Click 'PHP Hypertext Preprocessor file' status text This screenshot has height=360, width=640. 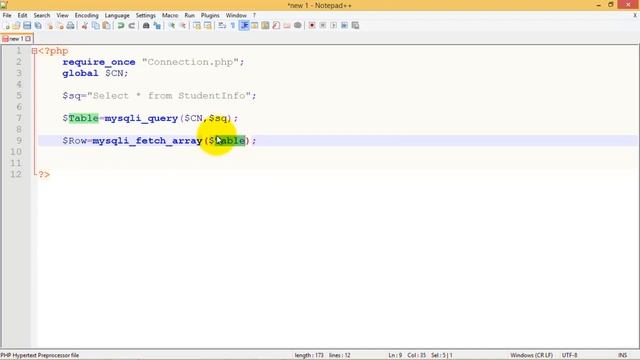(x=40, y=356)
